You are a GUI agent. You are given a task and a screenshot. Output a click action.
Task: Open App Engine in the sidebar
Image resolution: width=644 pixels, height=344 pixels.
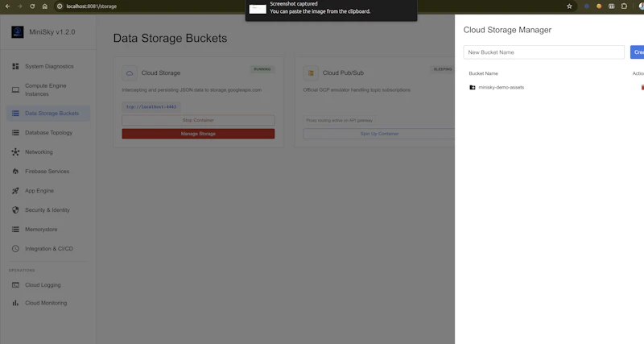coord(48,191)
